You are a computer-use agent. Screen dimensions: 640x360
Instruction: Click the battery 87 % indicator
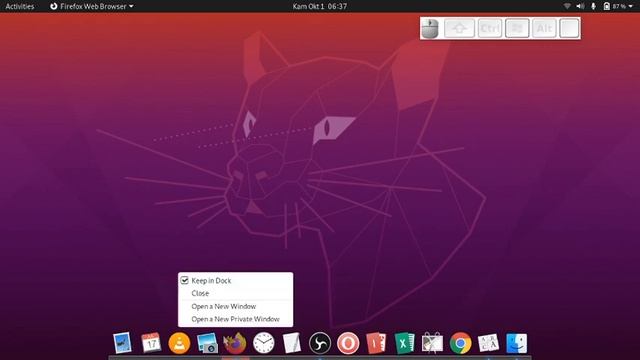click(615, 6)
